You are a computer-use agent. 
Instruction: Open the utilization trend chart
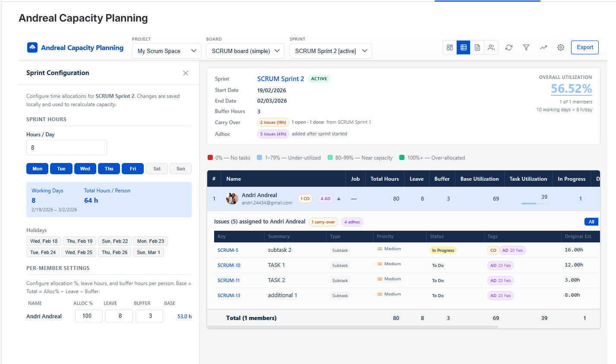click(x=543, y=47)
